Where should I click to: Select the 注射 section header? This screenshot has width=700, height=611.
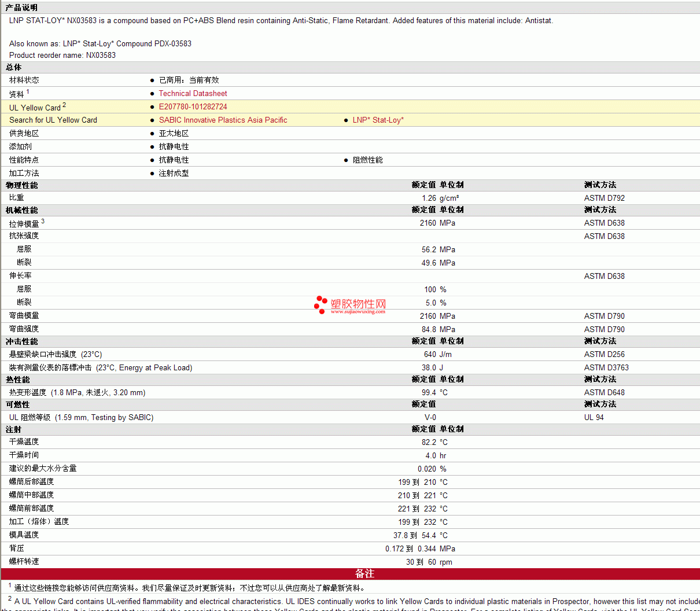coord(13,429)
